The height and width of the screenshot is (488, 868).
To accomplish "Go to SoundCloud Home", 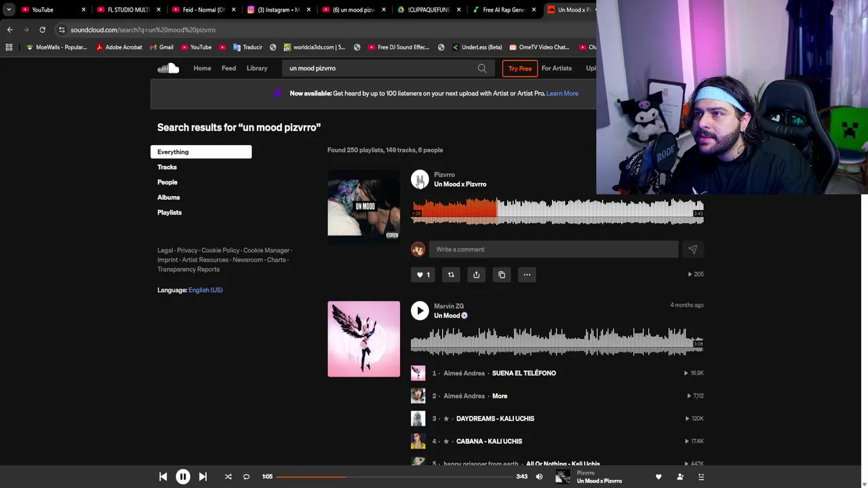I will (x=202, y=68).
